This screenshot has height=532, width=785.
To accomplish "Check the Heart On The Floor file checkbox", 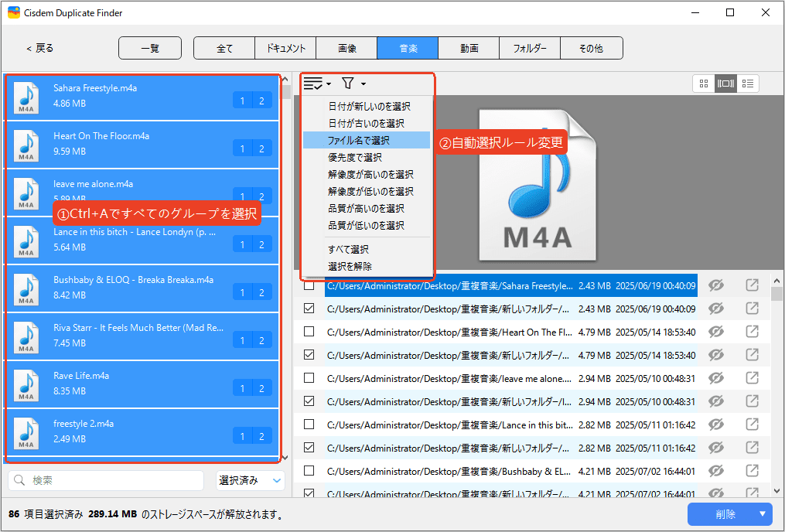I will (x=309, y=332).
